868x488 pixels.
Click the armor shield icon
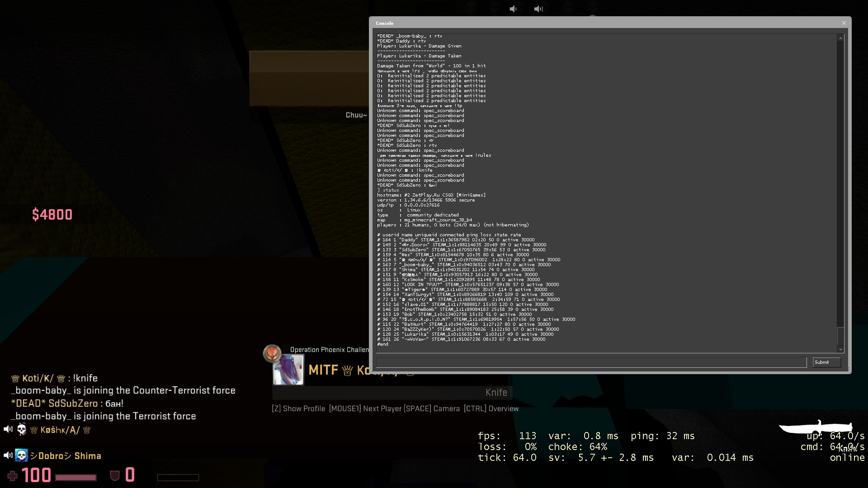pyautogui.click(x=115, y=475)
